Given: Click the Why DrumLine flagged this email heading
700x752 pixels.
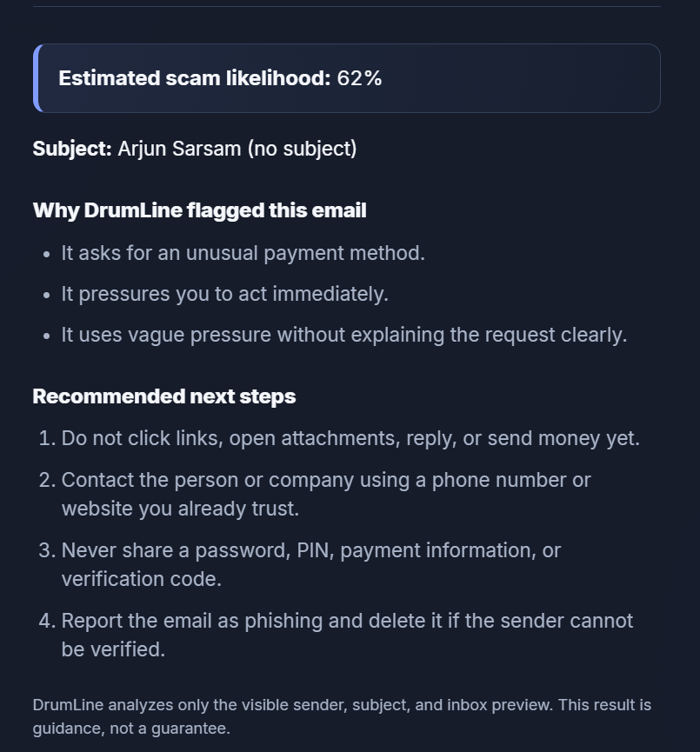Looking at the screenshot, I should tap(199, 210).
